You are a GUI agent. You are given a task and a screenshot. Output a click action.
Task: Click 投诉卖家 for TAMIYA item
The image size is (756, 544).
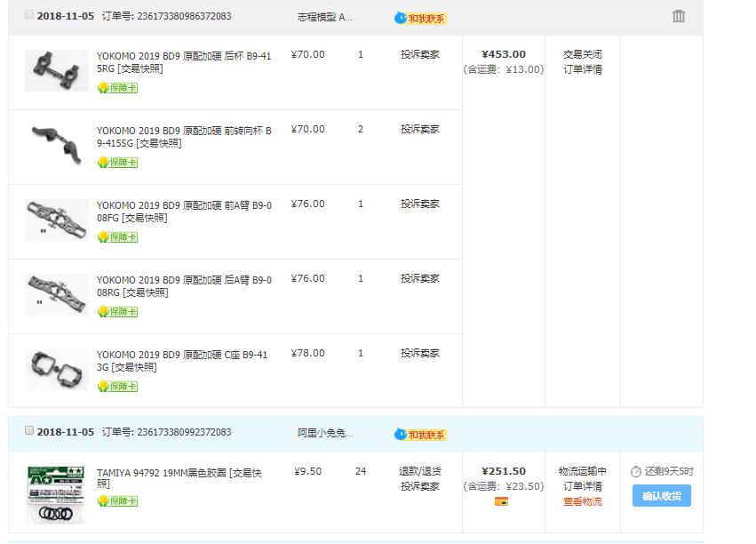(x=420, y=486)
